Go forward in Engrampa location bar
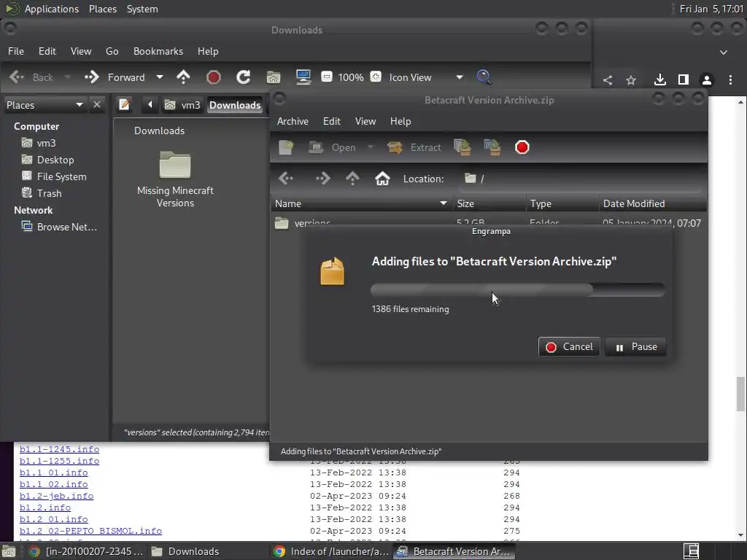Viewport: 747px width, 560px height. pyautogui.click(x=323, y=179)
